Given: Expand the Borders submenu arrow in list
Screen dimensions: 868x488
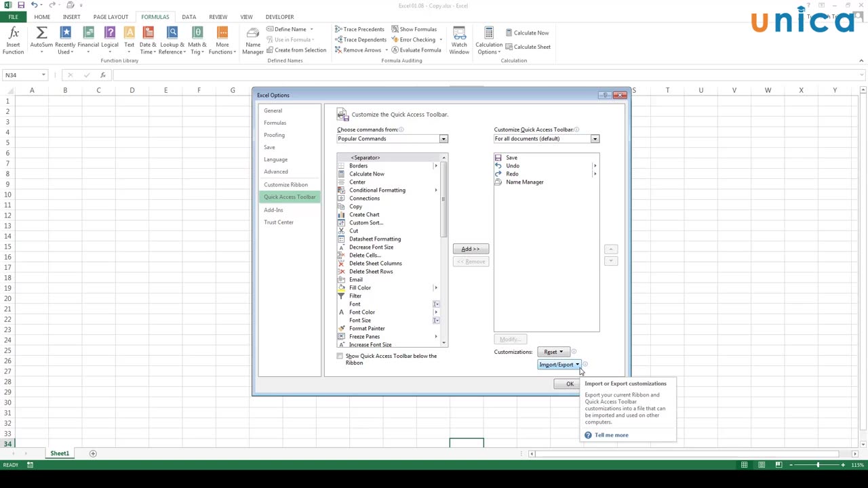Looking at the screenshot, I should click(435, 166).
